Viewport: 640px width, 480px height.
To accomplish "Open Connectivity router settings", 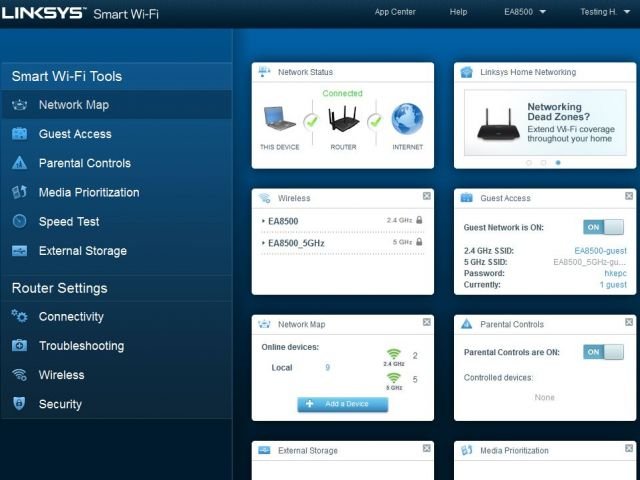I will pyautogui.click(x=116, y=317).
